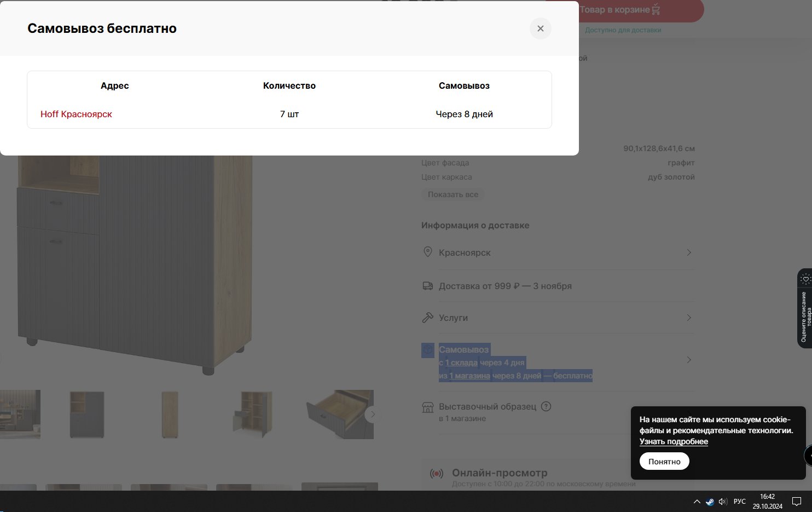This screenshot has width=812, height=512.
Task: Close the Самовывоз бесплатно popup
Action: (540, 28)
